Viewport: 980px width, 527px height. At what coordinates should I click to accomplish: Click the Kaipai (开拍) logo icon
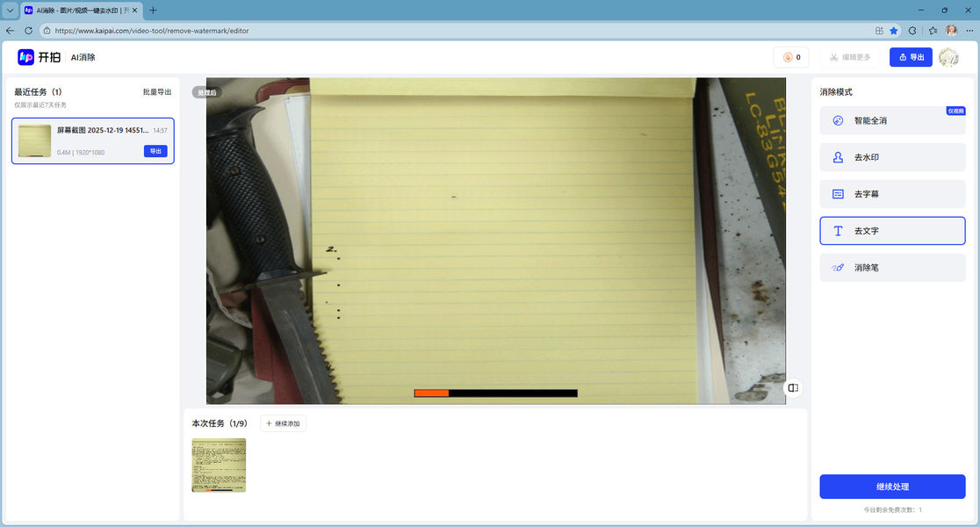[x=26, y=57]
